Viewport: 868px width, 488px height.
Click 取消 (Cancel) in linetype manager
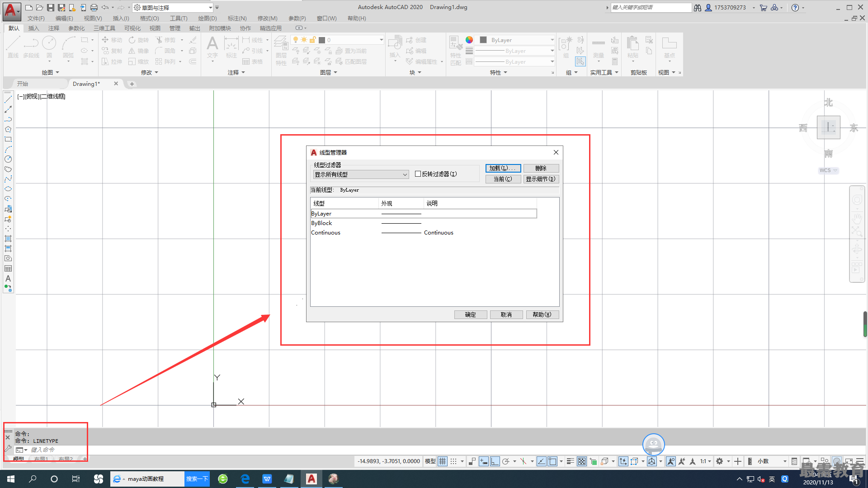click(x=506, y=314)
